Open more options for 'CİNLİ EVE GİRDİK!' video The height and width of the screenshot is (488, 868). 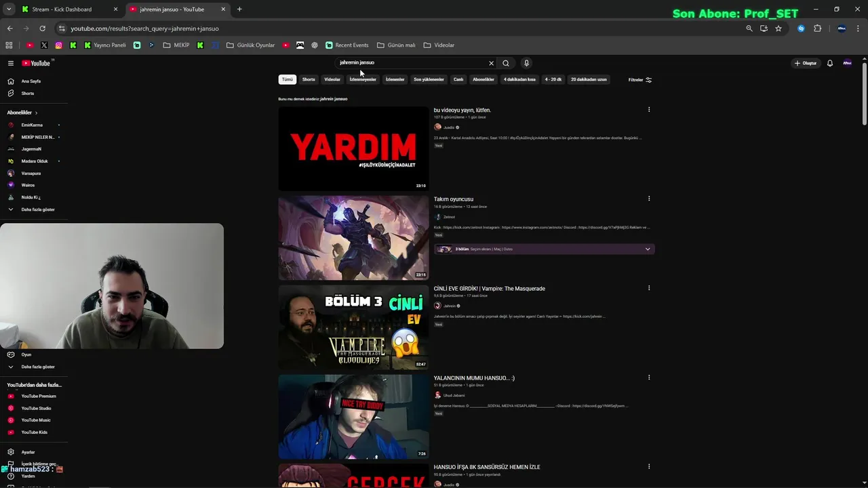pyautogui.click(x=649, y=288)
